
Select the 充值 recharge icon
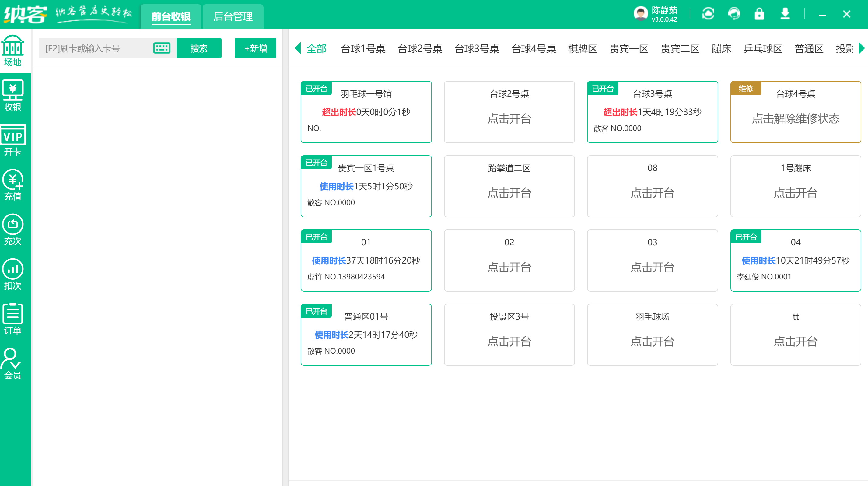(13, 186)
